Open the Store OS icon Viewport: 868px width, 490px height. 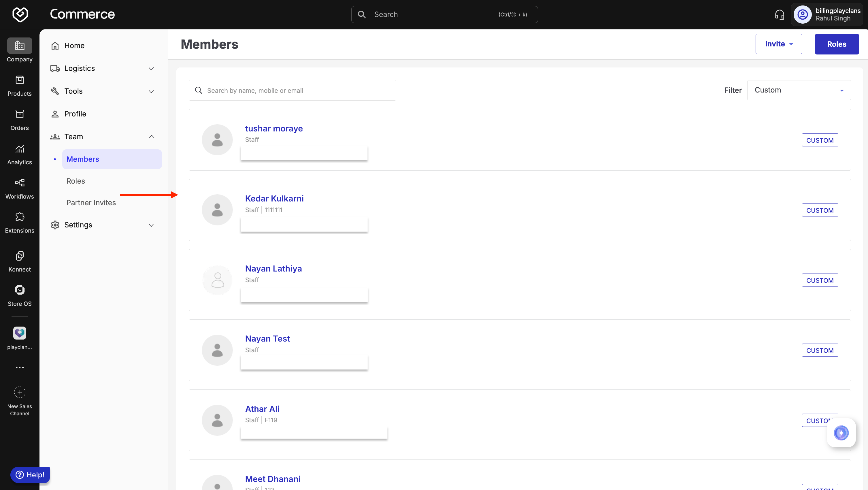20,290
